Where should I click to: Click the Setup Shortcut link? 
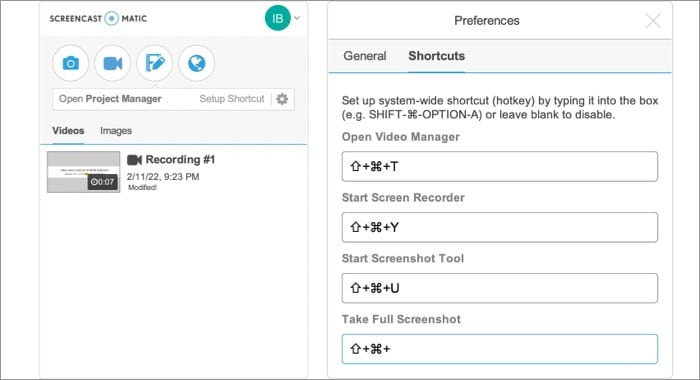232,99
